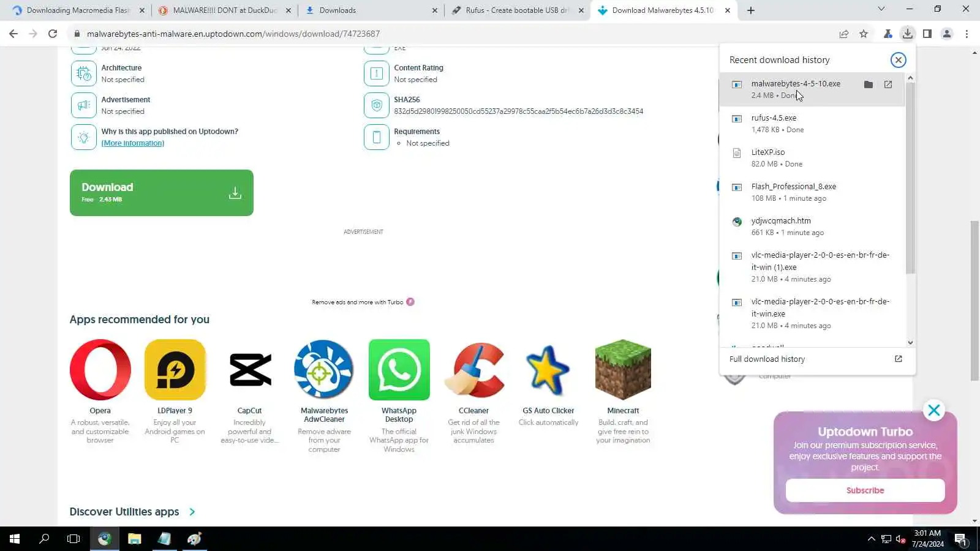980x551 pixels.
Task: Go back to the previous page
Action: click(13, 34)
